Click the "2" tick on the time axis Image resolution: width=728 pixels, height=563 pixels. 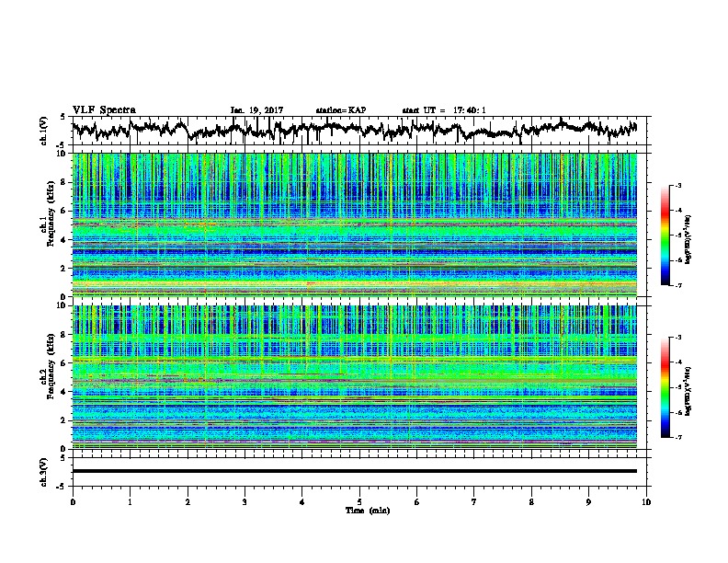click(188, 502)
